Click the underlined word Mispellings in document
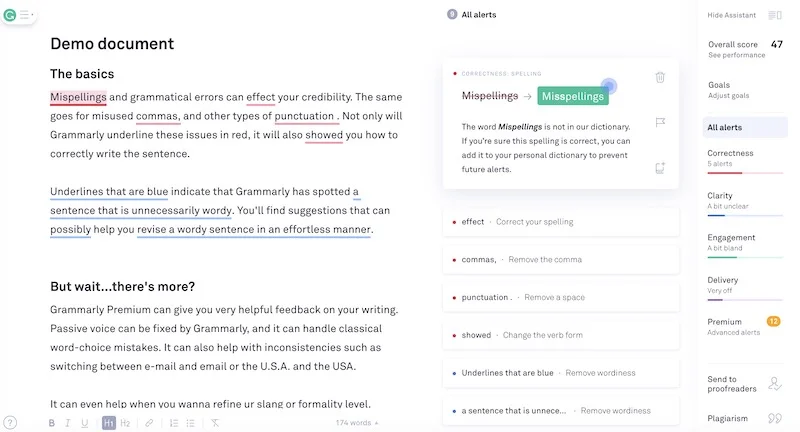The width and height of the screenshot is (800, 432). [x=78, y=97]
